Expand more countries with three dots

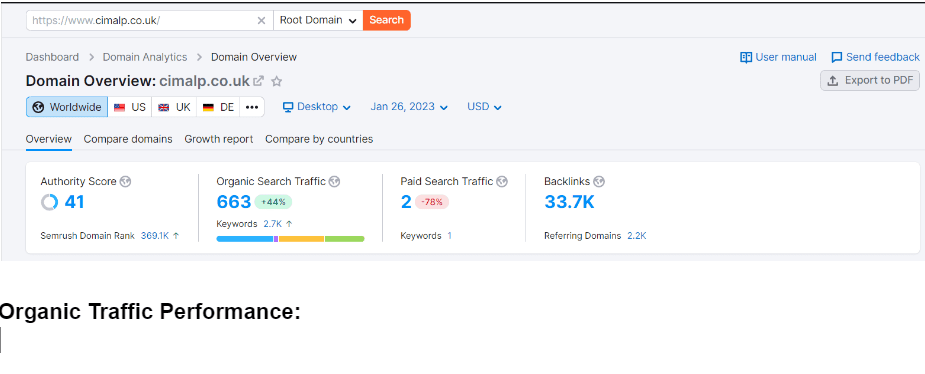(252, 107)
